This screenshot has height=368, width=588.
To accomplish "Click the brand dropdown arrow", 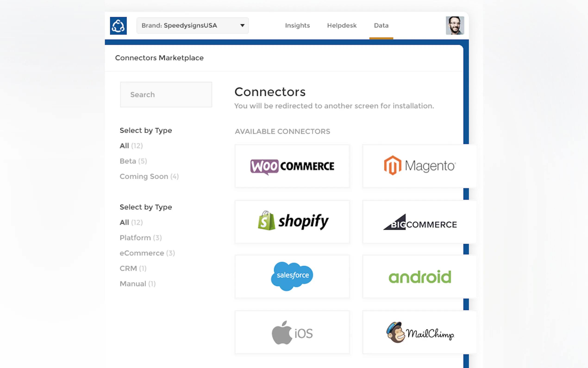I will (x=242, y=25).
